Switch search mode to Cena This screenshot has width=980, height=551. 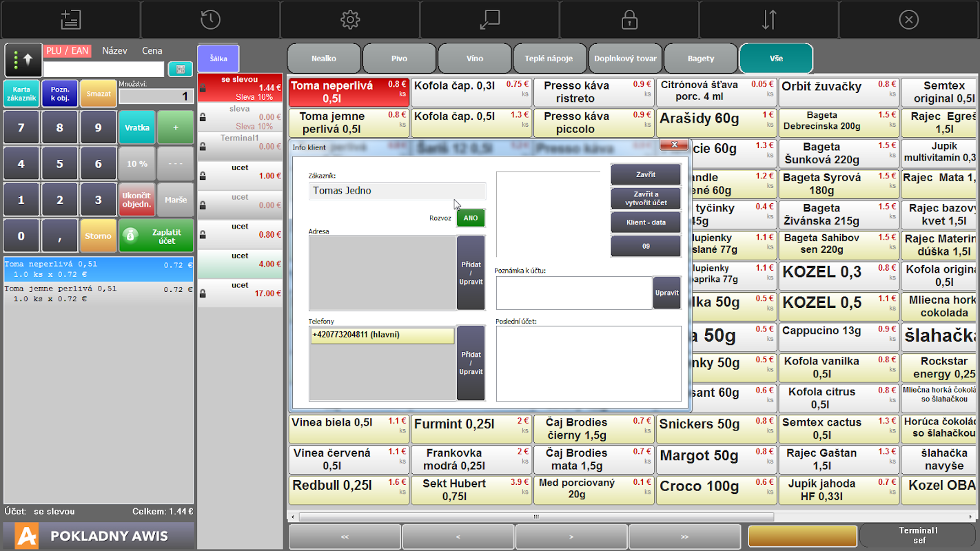(x=152, y=51)
